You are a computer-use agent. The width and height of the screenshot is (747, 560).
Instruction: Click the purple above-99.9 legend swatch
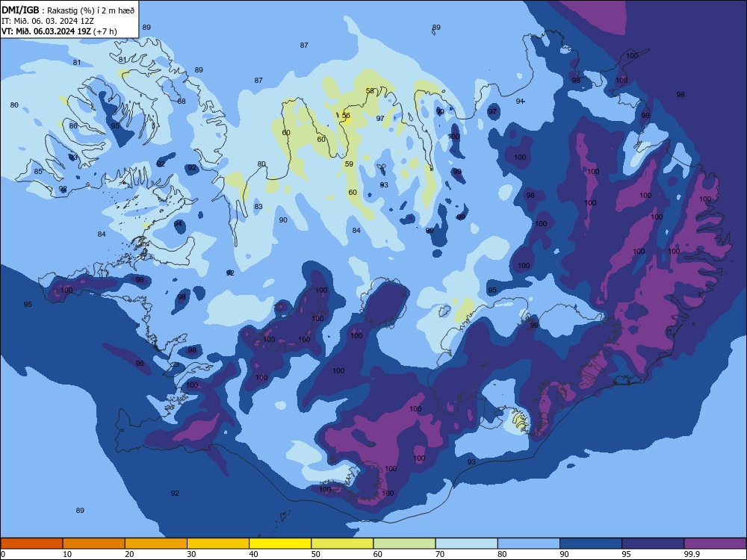tap(715, 544)
